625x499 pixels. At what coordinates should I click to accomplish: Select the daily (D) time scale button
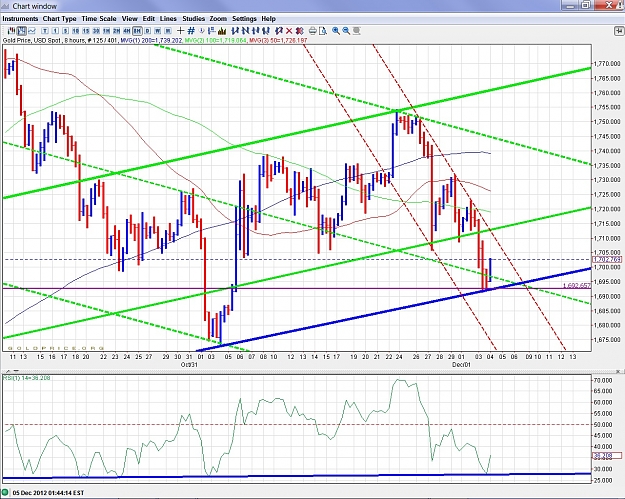pyautogui.click(x=147, y=31)
